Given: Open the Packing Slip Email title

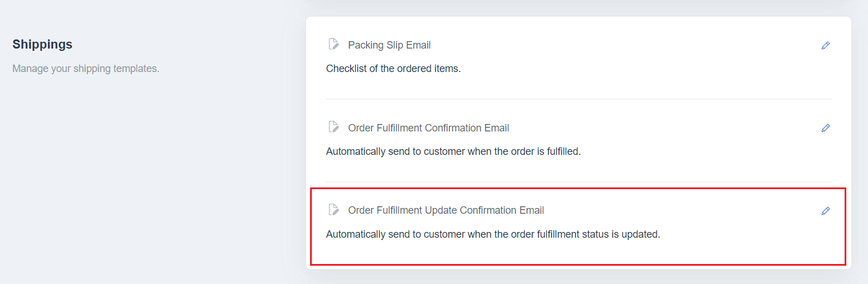Looking at the screenshot, I should click(x=389, y=45).
